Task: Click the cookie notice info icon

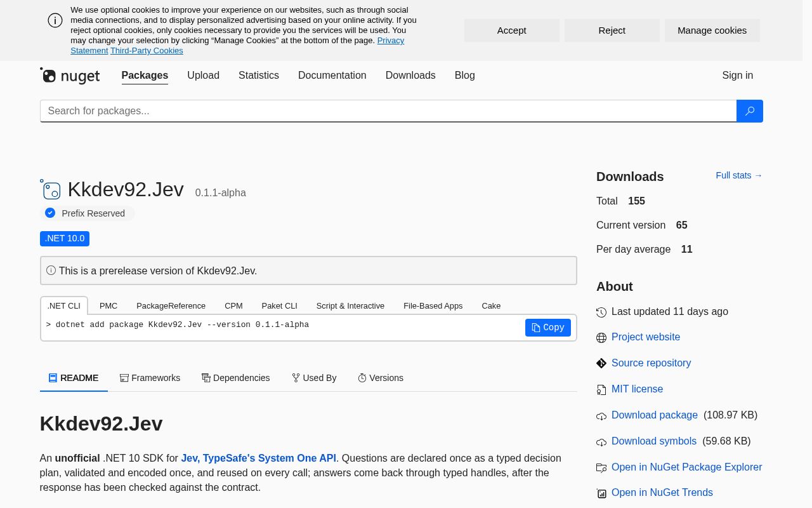Action: click(x=55, y=20)
